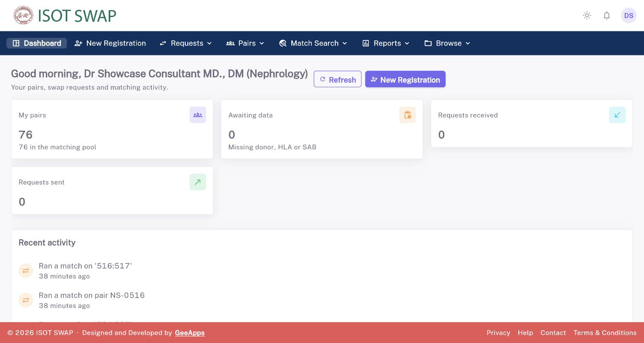Click the swap icon beside pair NS-0516

(x=26, y=300)
